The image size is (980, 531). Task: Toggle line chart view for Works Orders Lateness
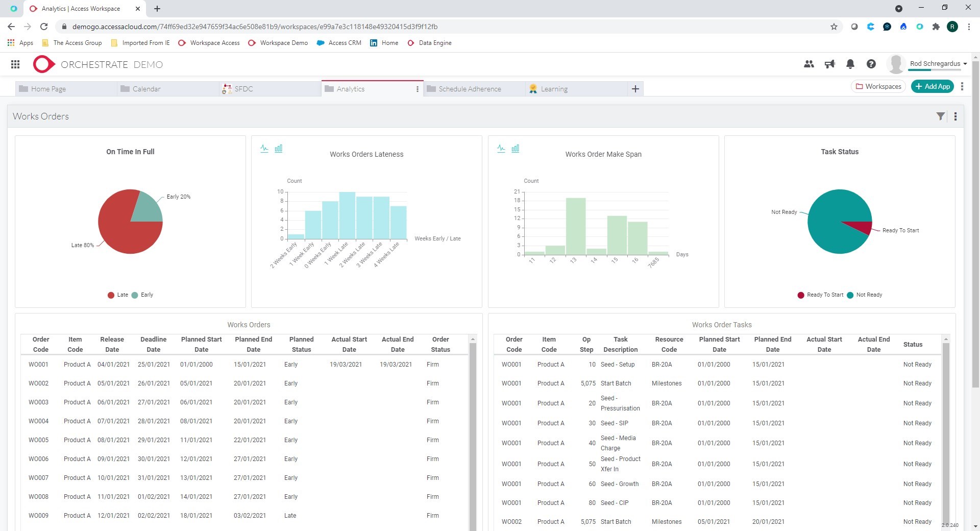click(264, 148)
